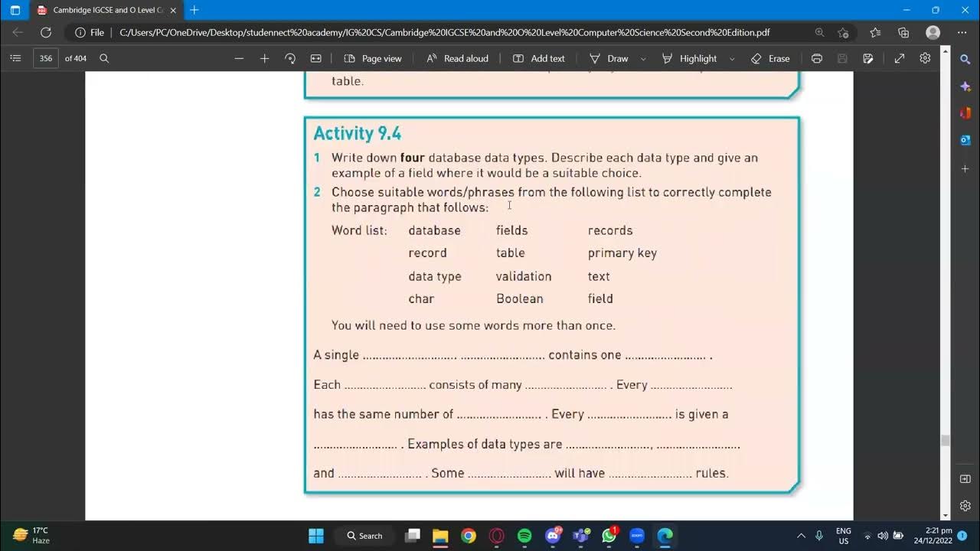Image resolution: width=980 pixels, height=551 pixels.
Task: Toggle the Edge sidebar visibility icon
Action: tap(965, 479)
